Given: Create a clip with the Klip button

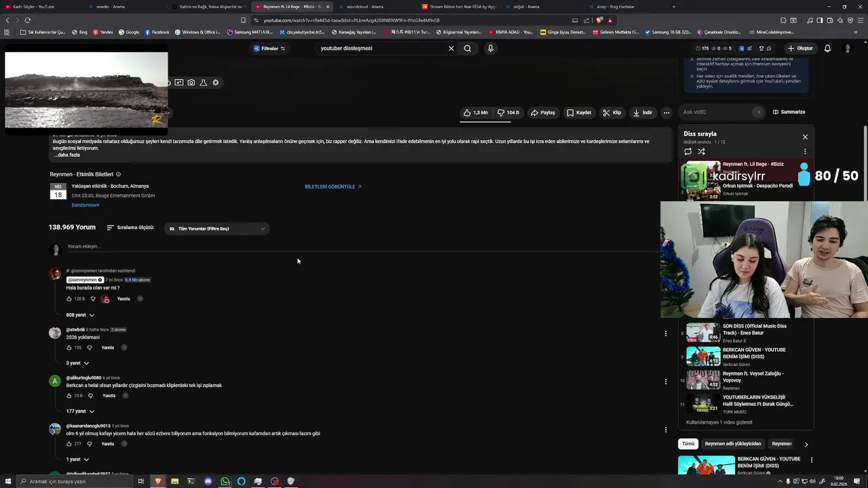Looking at the screenshot, I should coord(612,113).
